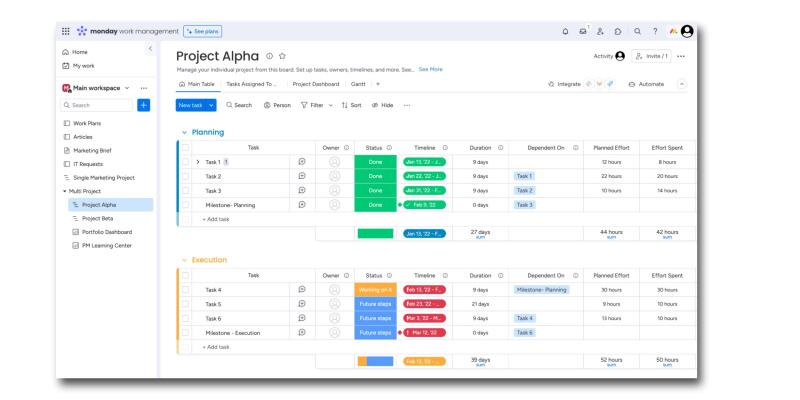Switch to Tasks Assigned To tab
The width and height of the screenshot is (800, 400).
click(251, 84)
